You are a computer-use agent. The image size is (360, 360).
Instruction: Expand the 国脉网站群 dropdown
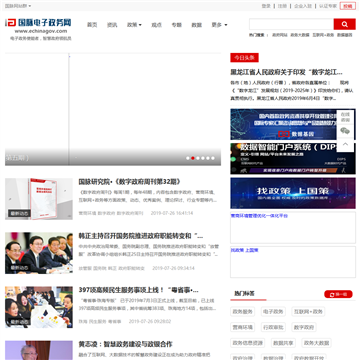(18, 6)
